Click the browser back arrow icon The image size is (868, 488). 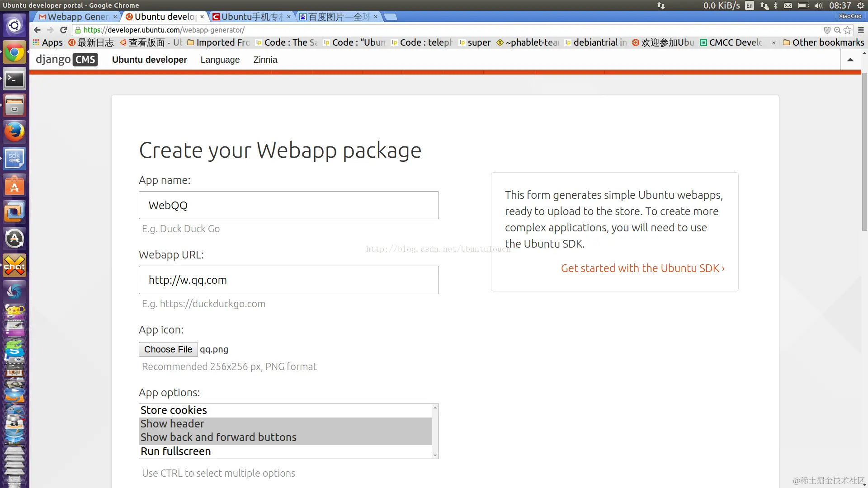[x=37, y=30]
